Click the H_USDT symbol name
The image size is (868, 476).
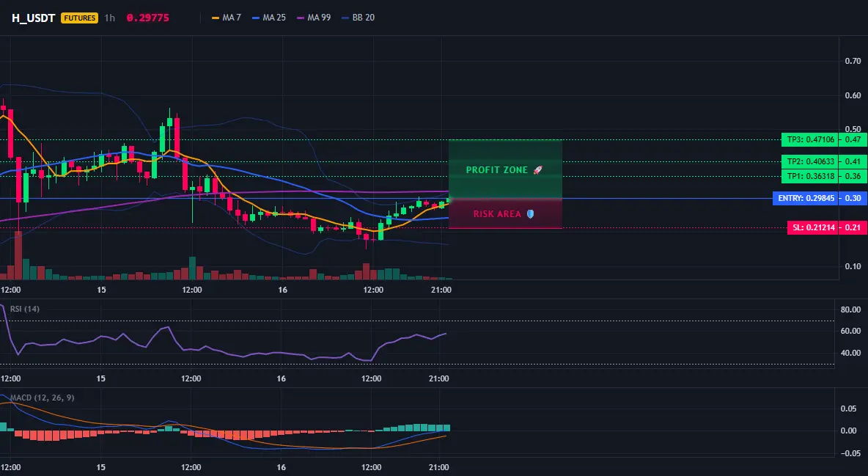tap(33, 18)
